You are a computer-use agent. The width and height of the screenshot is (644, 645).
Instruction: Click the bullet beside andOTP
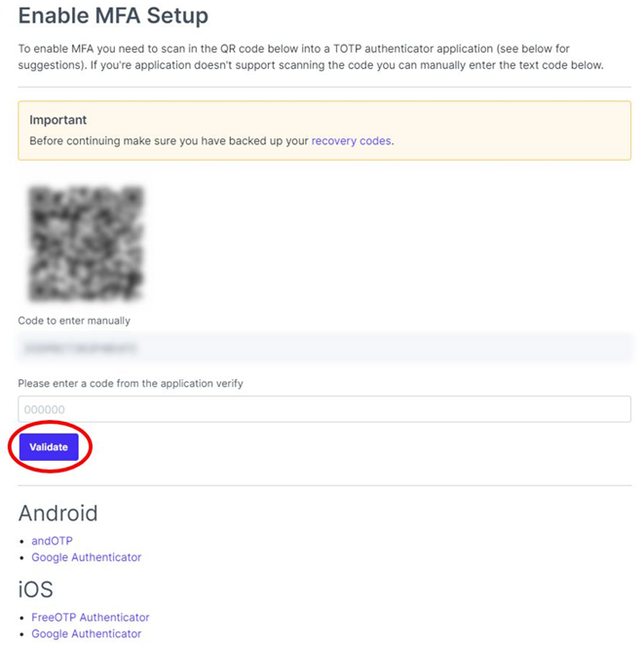click(x=22, y=542)
